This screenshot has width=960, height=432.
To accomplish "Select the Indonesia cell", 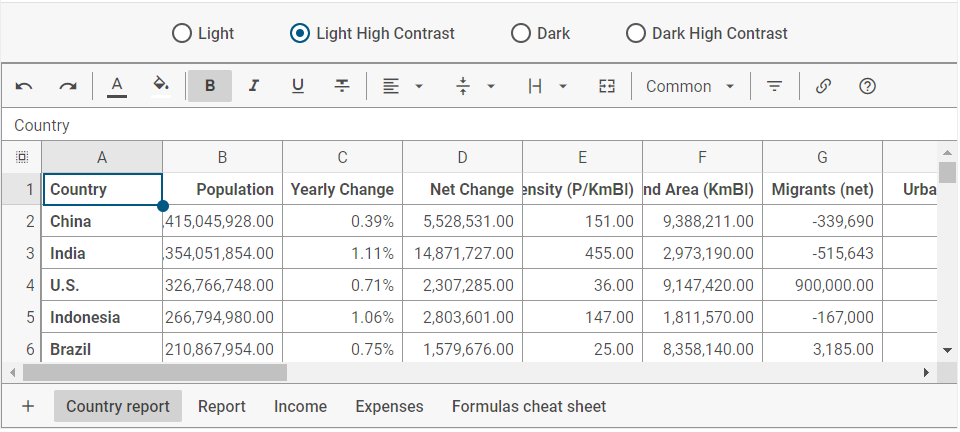I will point(102,317).
